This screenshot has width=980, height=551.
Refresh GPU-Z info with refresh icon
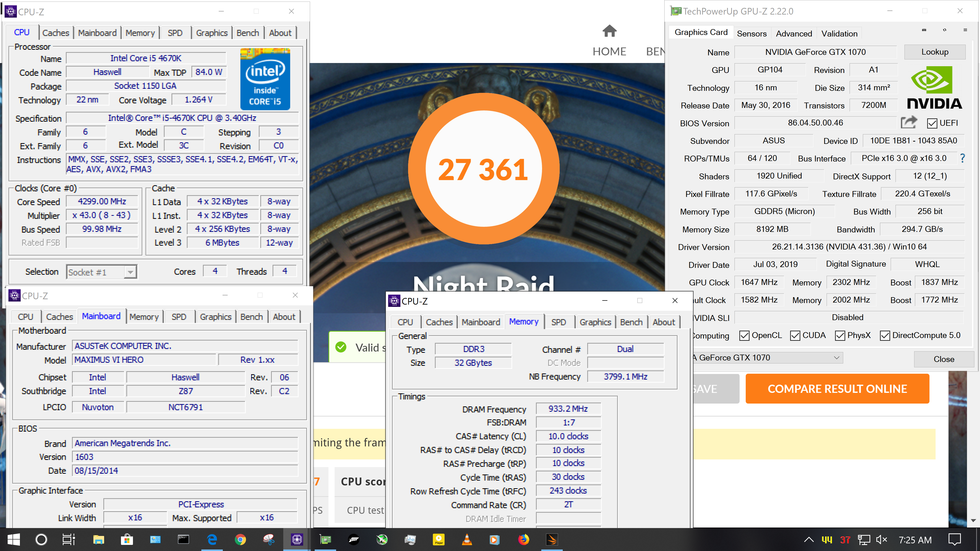click(x=944, y=30)
